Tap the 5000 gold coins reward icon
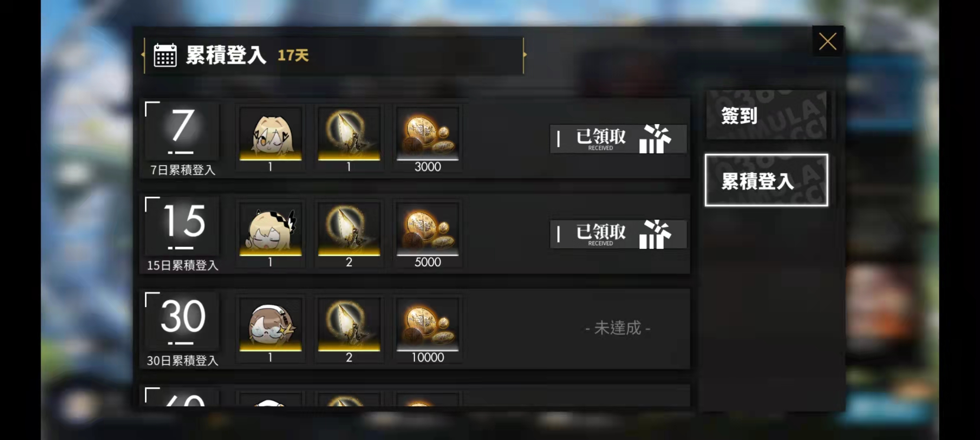Screen dimensions: 980x440 coord(428,229)
